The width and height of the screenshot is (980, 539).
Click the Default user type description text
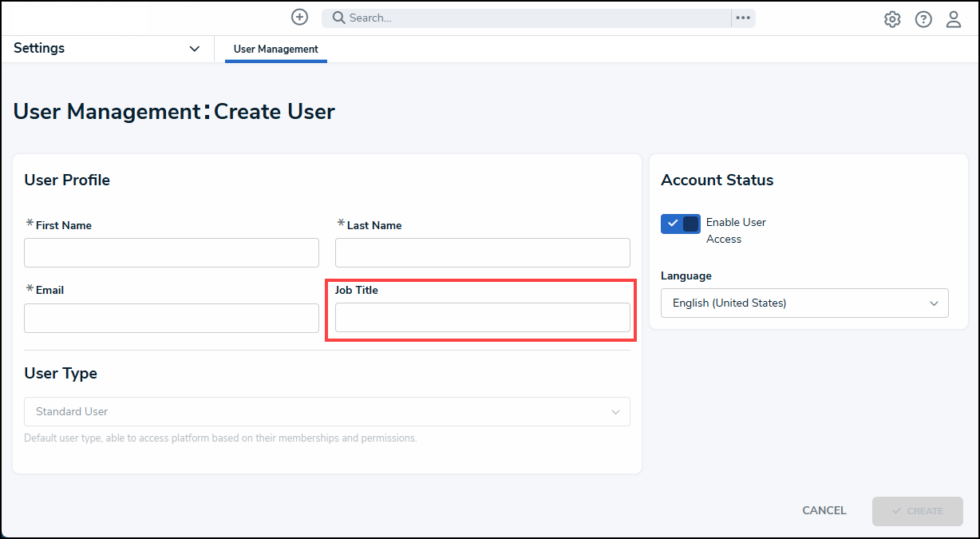[220, 438]
